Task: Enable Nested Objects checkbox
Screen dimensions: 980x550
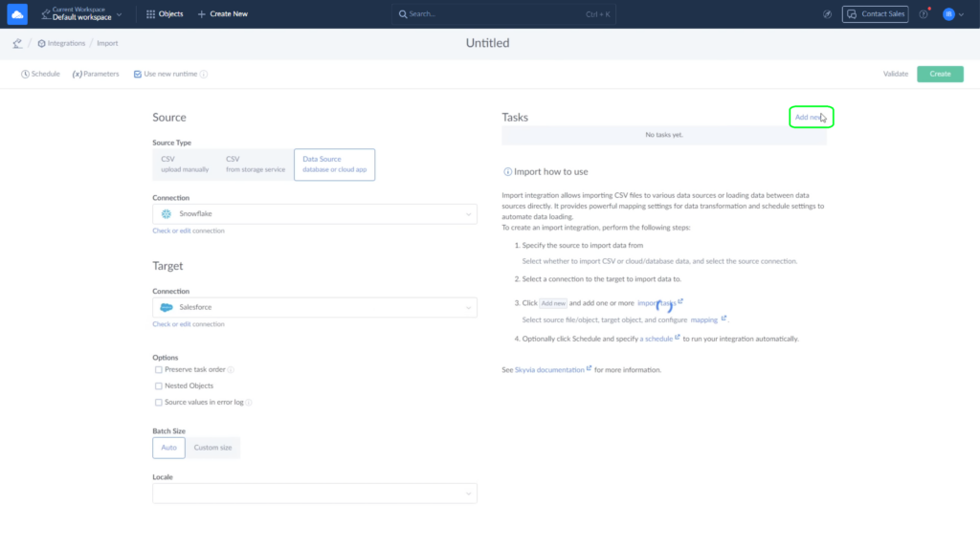Action: [x=159, y=386]
